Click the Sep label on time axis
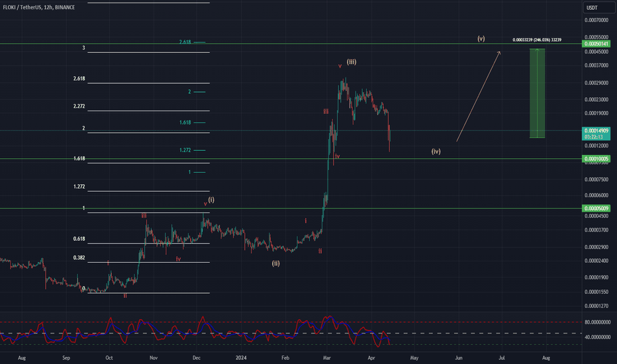This screenshot has height=364, width=617. [66, 357]
